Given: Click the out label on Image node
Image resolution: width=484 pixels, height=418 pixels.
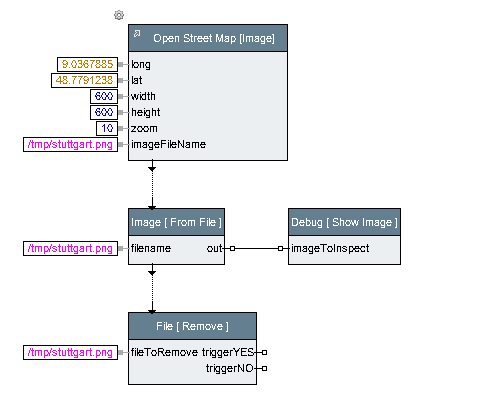Looking at the screenshot, I should click(x=214, y=248).
